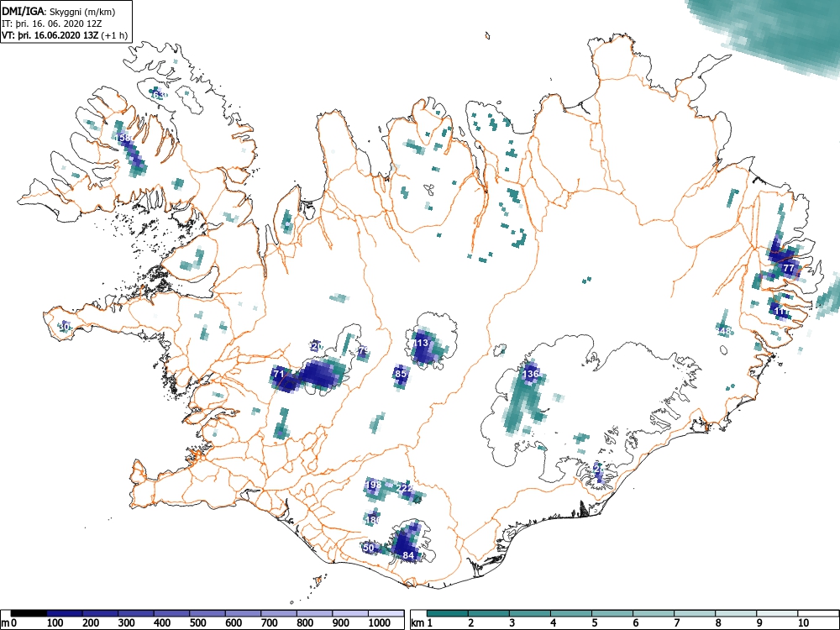Image resolution: width=840 pixels, height=630 pixels.
Task: Click the 'DMI/IGA: Skyggni (m/km)' title text
Action: [x=59, y=12]
